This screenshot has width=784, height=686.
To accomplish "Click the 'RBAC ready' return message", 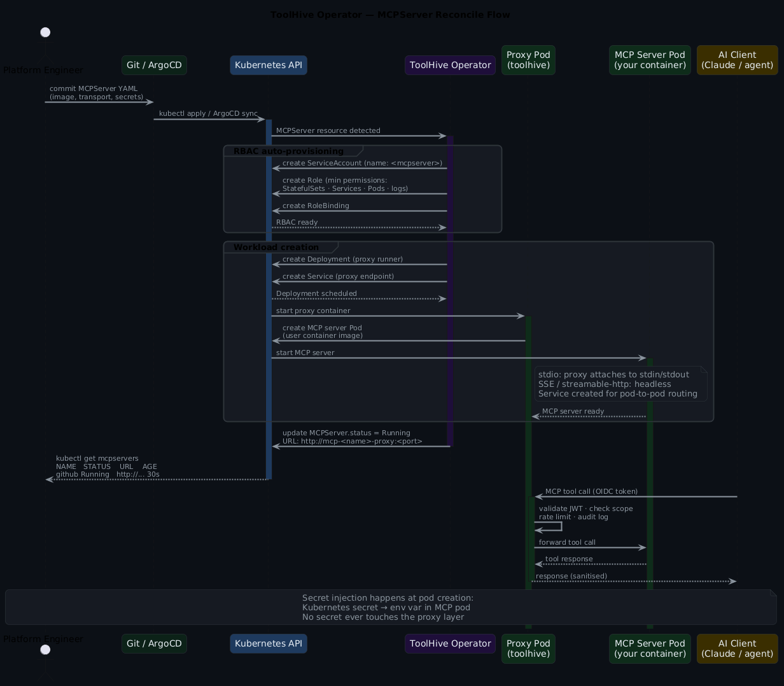I will click(x=297, y=223).
